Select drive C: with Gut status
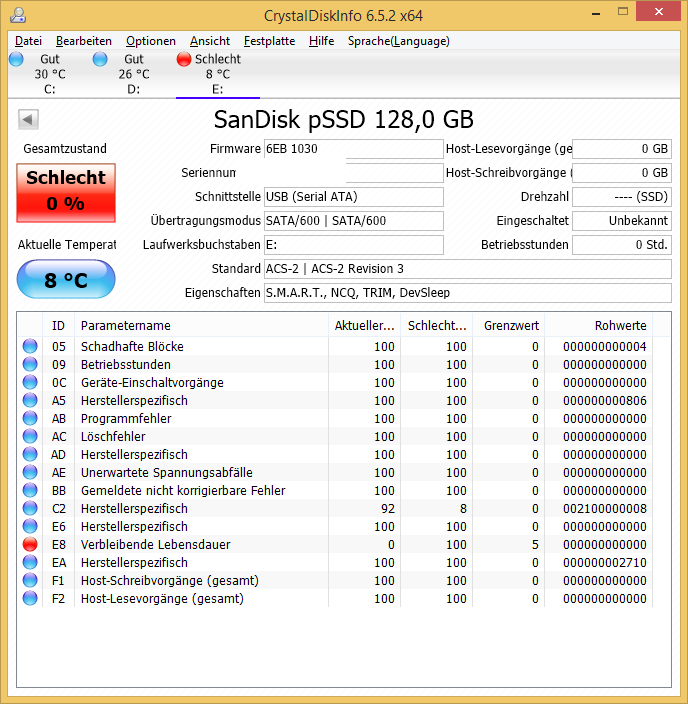This screenshot has width=688, height=704. (x=49, y=74)
